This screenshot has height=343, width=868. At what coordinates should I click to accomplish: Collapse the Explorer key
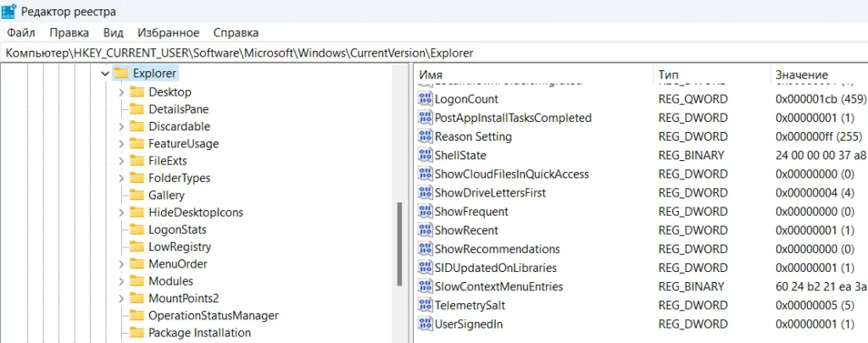pyautogui.click(x=106, y=74)
